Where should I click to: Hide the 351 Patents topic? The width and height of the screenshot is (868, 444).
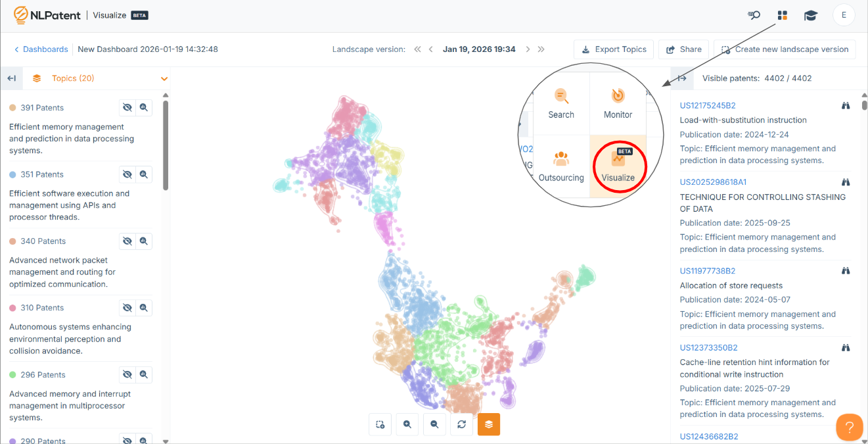[127, 174]
